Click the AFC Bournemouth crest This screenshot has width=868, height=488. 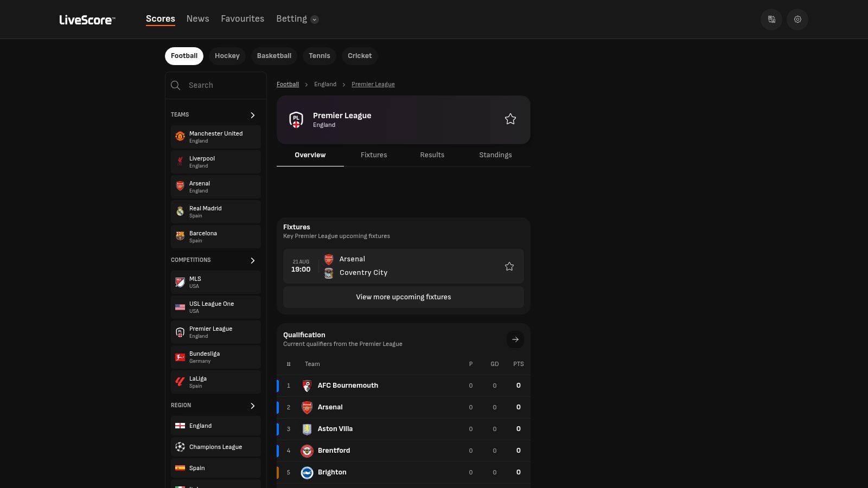tap(307, 386)
